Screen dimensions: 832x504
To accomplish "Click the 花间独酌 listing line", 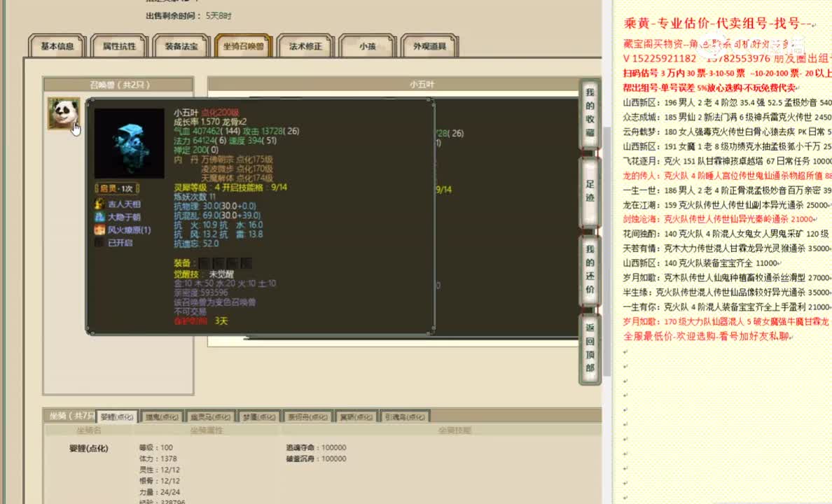I will (726, 233).
